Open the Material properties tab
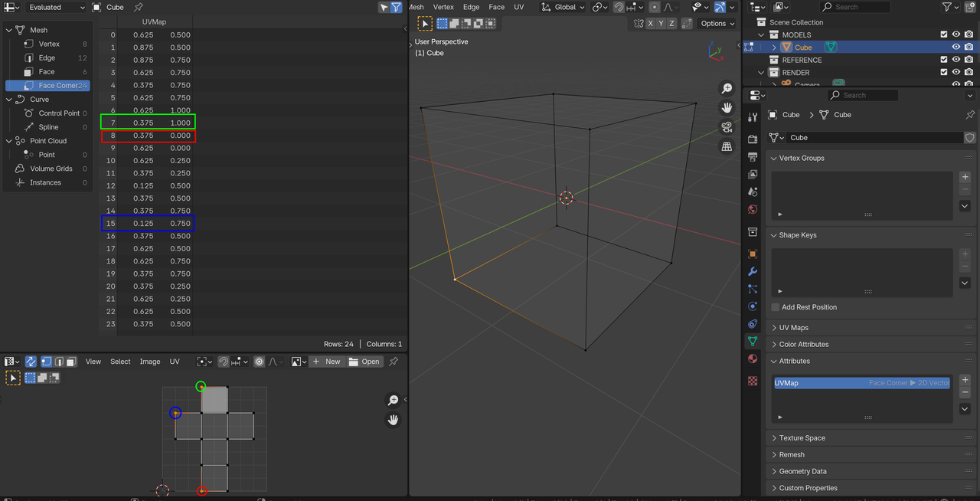980x501 pixels. pos(753,359)
